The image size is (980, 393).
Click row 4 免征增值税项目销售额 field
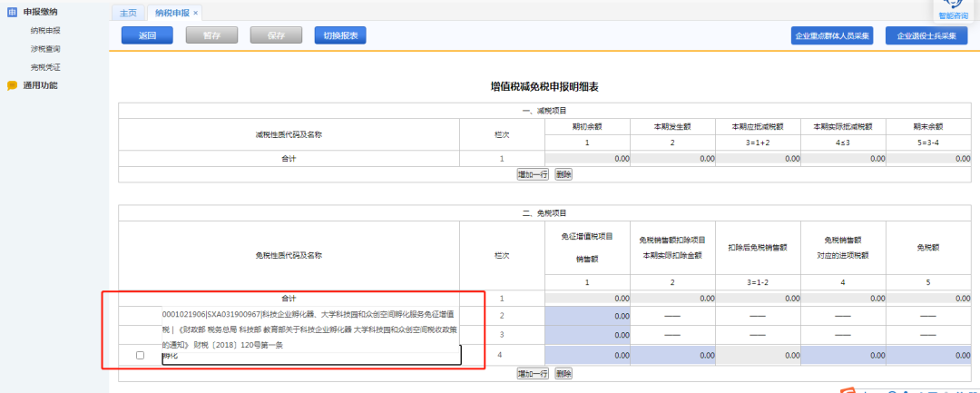tap(587, 355)
